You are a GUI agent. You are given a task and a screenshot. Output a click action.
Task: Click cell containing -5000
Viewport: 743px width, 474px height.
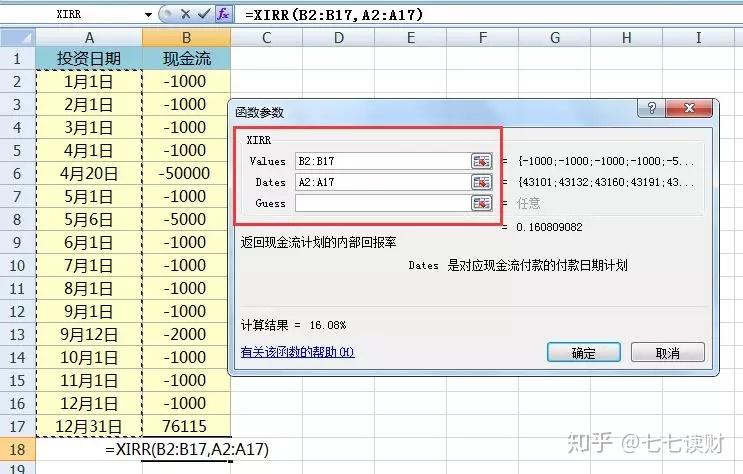(x=186, y=219)
